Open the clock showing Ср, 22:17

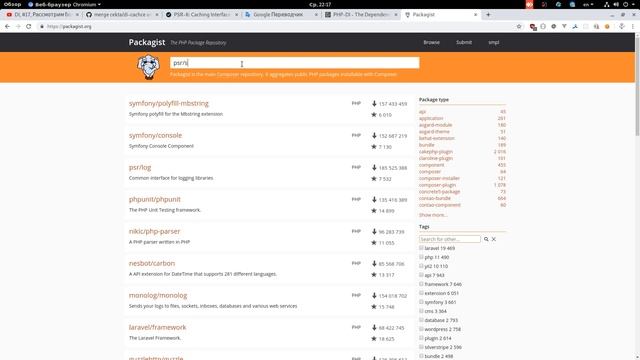pyautogui.click(x=320, y=4)
